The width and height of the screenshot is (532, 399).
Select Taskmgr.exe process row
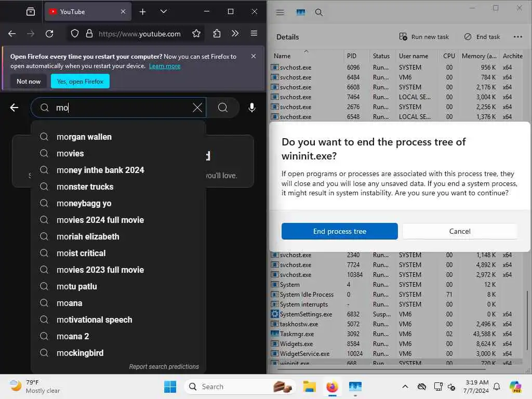(396, 334)
